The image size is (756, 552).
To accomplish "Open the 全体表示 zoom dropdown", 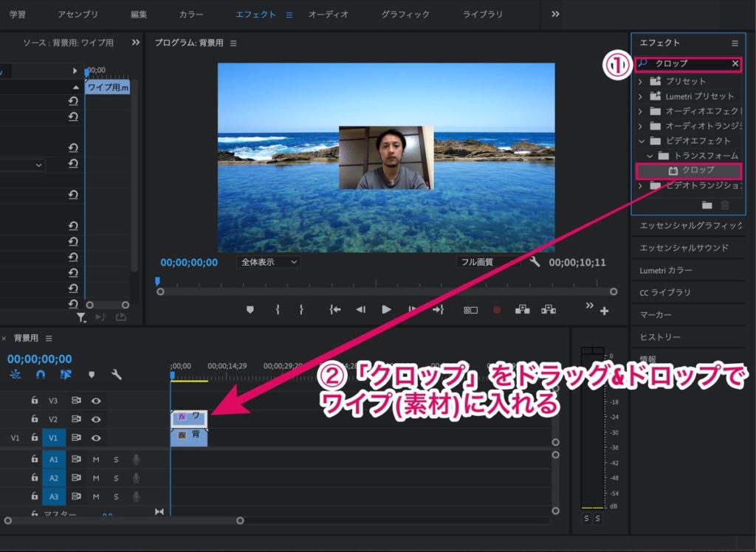I will 269,262.
